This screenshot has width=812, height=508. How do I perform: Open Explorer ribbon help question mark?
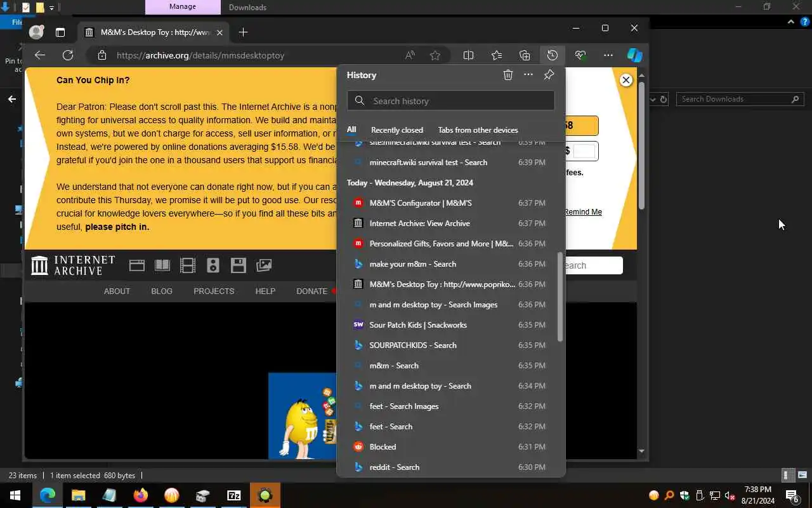(x=805, y=22)
